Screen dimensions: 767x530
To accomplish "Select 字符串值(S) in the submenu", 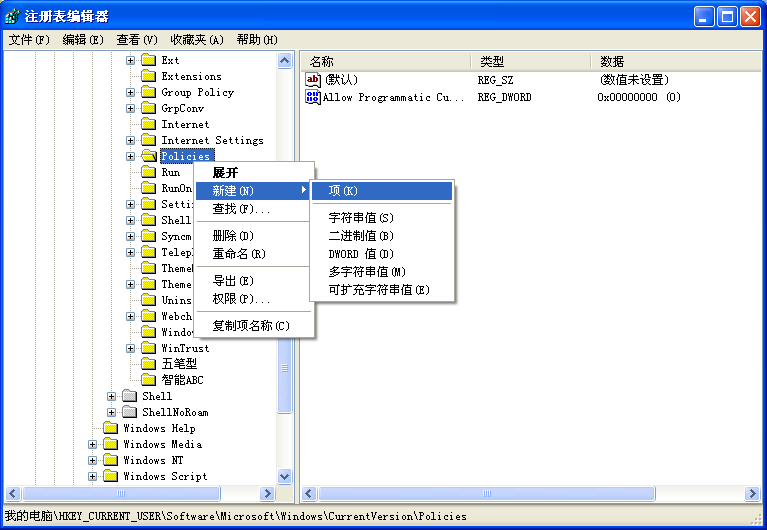I will pos(382,218).
